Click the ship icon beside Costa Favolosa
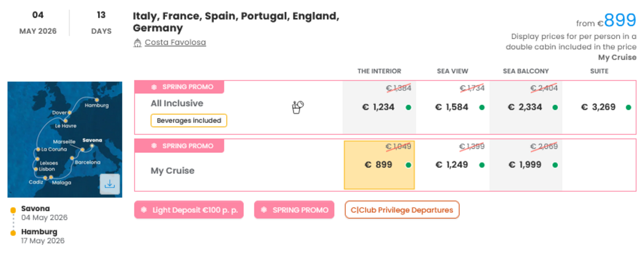 (137, 42)
